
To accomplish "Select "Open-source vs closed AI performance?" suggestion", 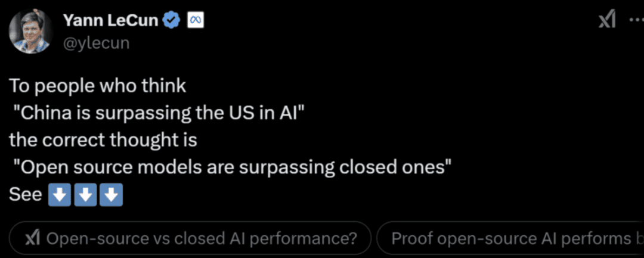I will [x=190, y=238].
